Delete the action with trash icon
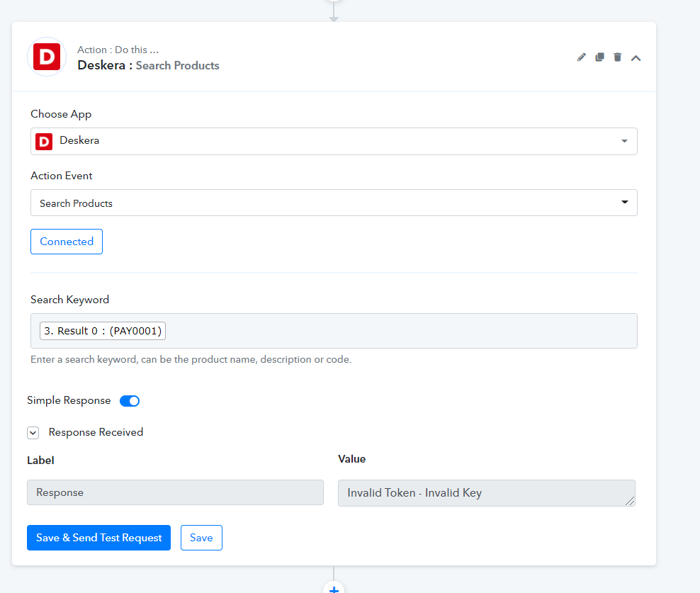 [x=617, y=57]
